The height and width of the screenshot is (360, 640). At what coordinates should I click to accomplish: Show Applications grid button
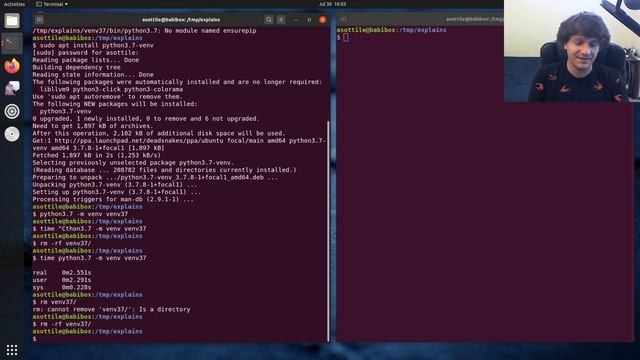point(12,350)
